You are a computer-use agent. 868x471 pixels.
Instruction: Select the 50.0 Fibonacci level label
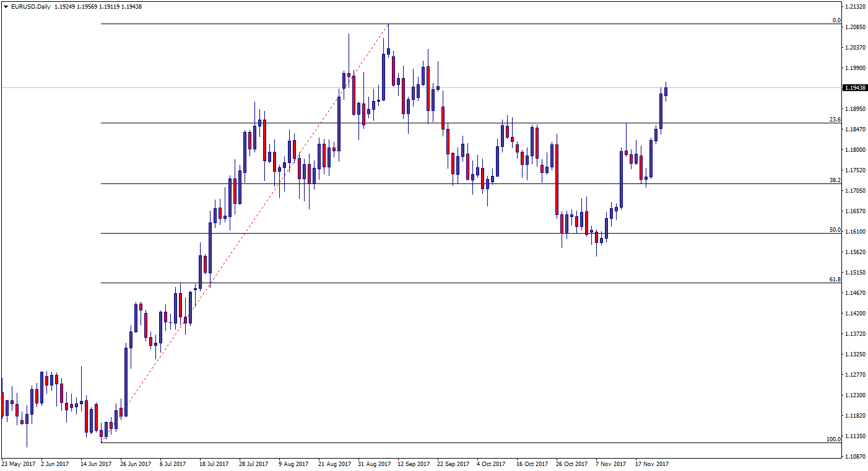click(x=835, y=230)
